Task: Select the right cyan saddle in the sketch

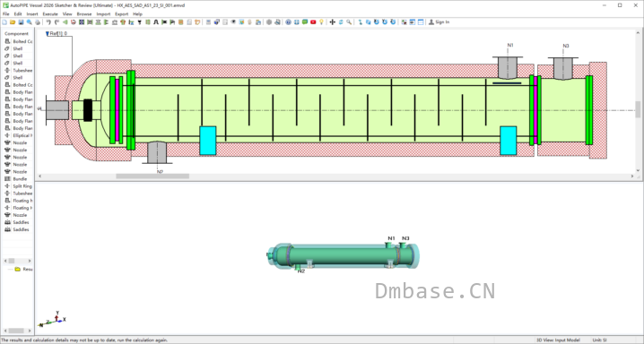Action: point(508,141)
